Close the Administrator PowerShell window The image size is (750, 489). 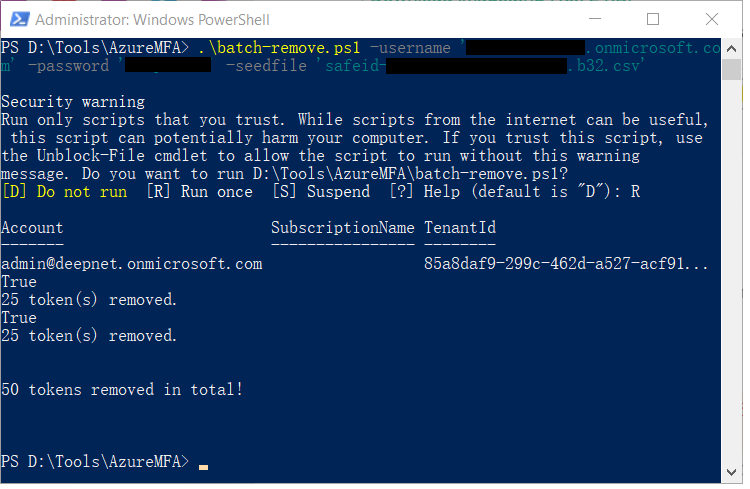click(711, 19)
